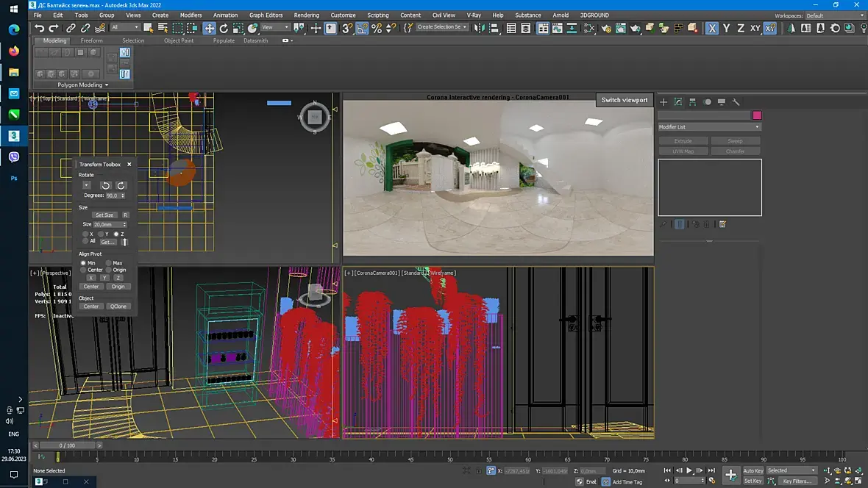This screenshot has width=868, height=488.
Task: Select the X size axis radio
Action: point(85,234)
